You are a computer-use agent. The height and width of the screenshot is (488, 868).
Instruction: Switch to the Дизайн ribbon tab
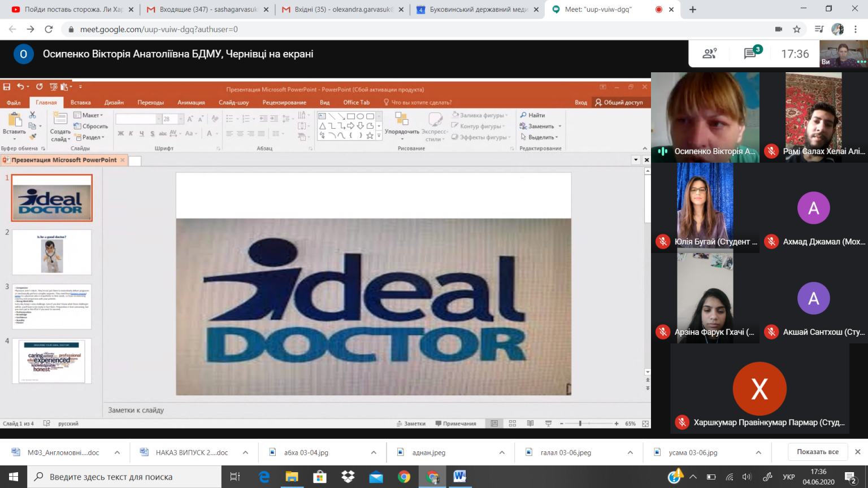tap(114, 103)
